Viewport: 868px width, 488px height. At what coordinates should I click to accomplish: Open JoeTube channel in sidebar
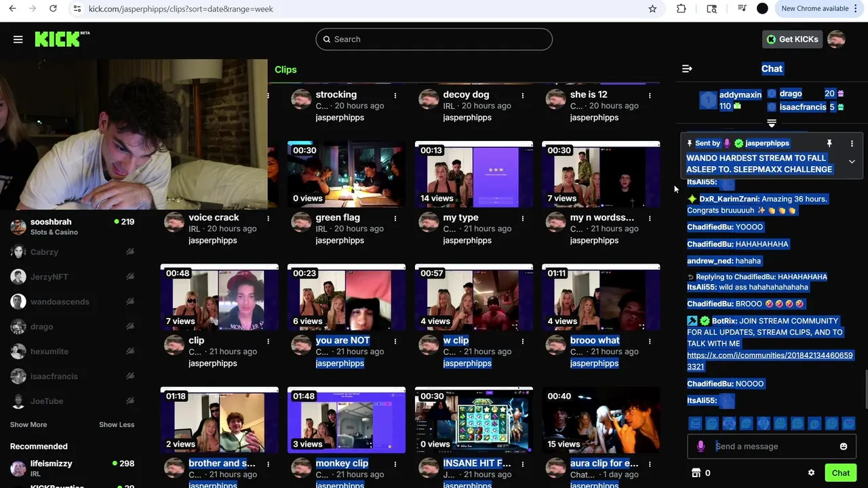[x=72, y=401]
